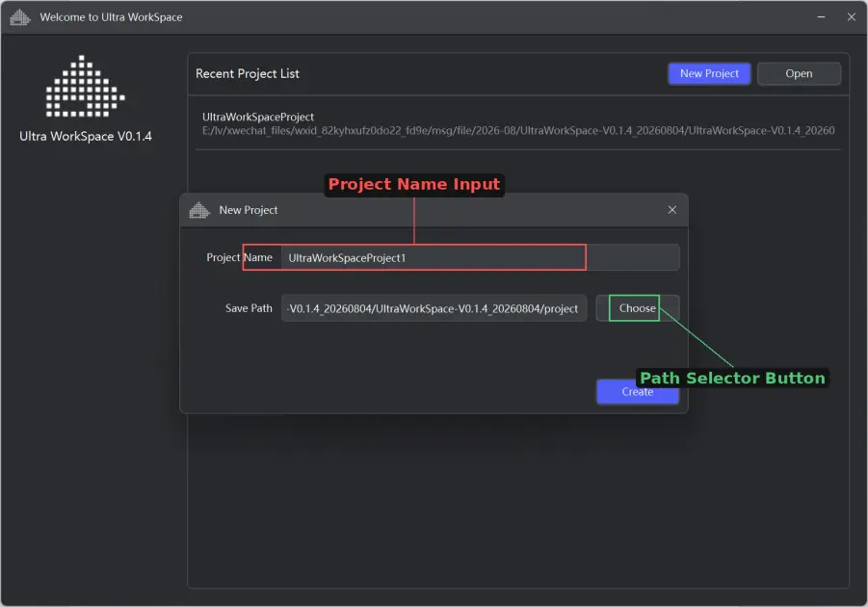Choose a save path folder
Image resolution: width=868 pixels, height=607 pixels.
pos(637,308)
